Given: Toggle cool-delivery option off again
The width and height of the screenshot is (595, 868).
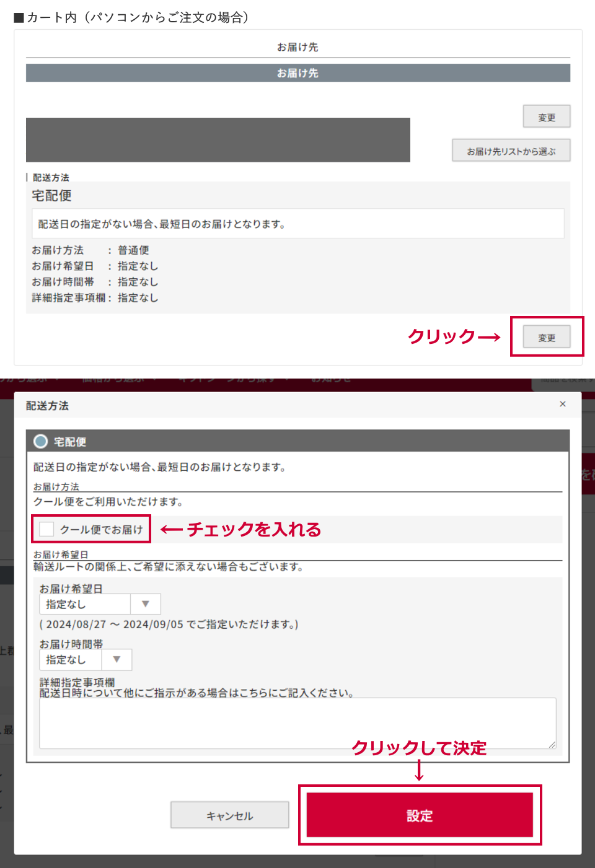Looking at the screenshot, I should click(46, 529).
